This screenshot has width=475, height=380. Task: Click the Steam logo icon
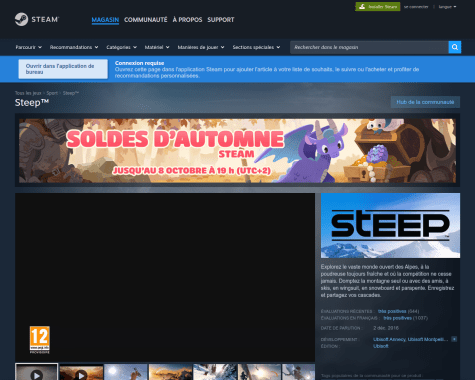pos(21,19)
